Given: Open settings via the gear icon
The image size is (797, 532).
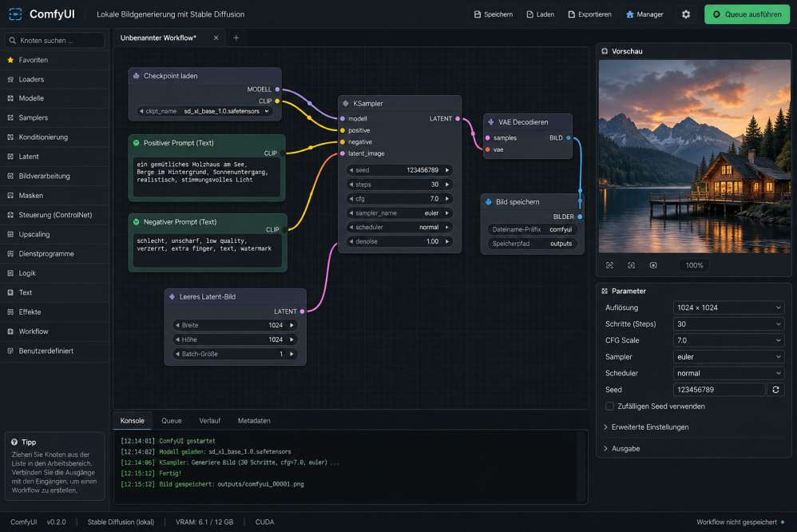Looking at the screenshot, I should tap(686, 14).
